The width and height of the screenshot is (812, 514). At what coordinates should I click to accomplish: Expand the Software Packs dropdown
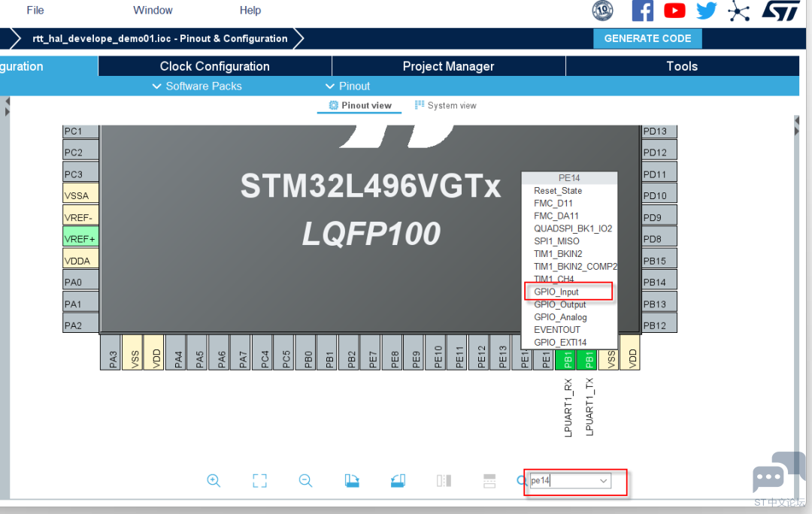197,86
